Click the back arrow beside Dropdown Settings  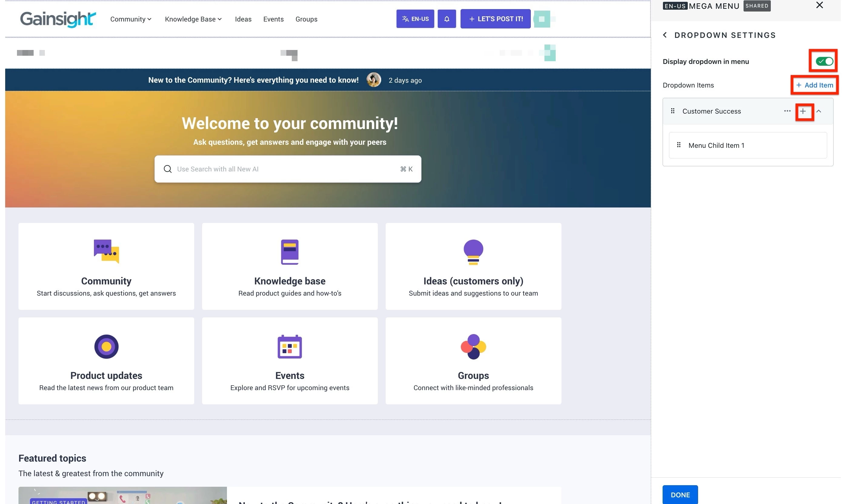click(x=665, y=35)
